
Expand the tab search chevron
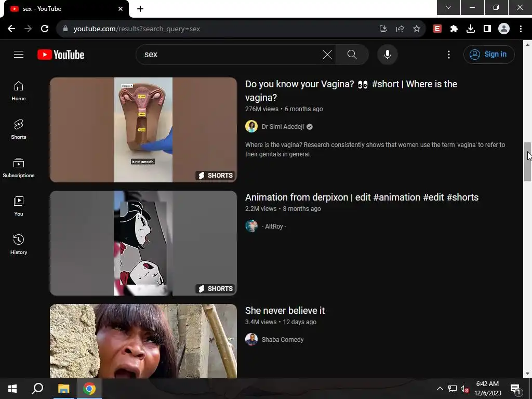[448, 7]
